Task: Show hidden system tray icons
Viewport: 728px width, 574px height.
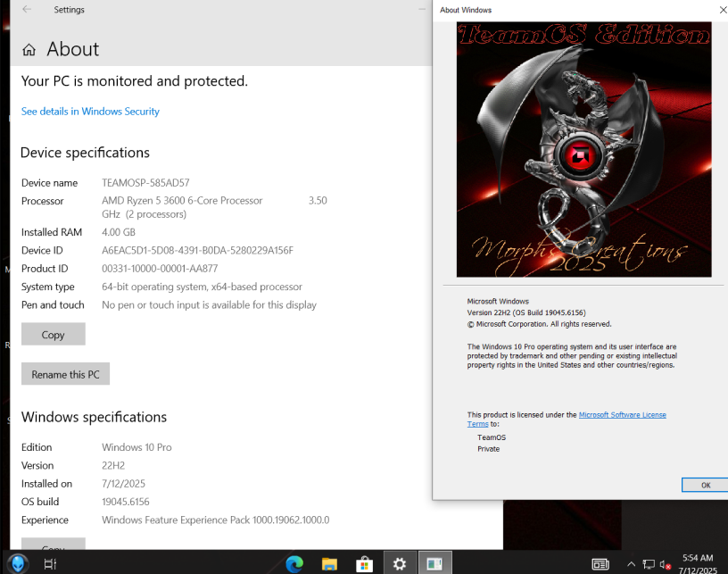Action: [631, 564]
